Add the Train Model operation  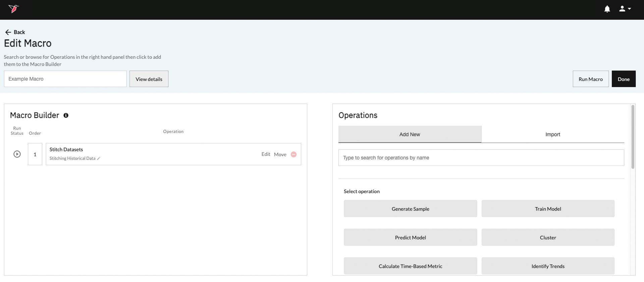[x=548, y=209]
